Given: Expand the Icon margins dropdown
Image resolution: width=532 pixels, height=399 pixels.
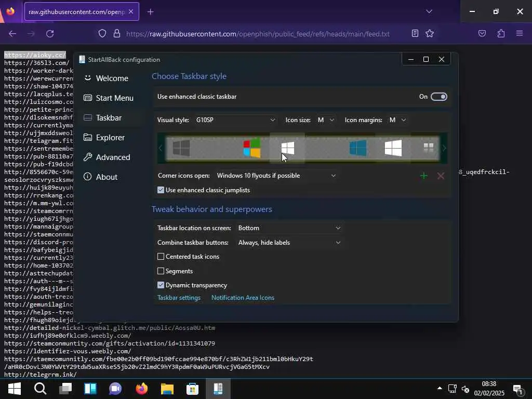Looking at the screenshot, I should pyautogui.click(x=397, y=120).
